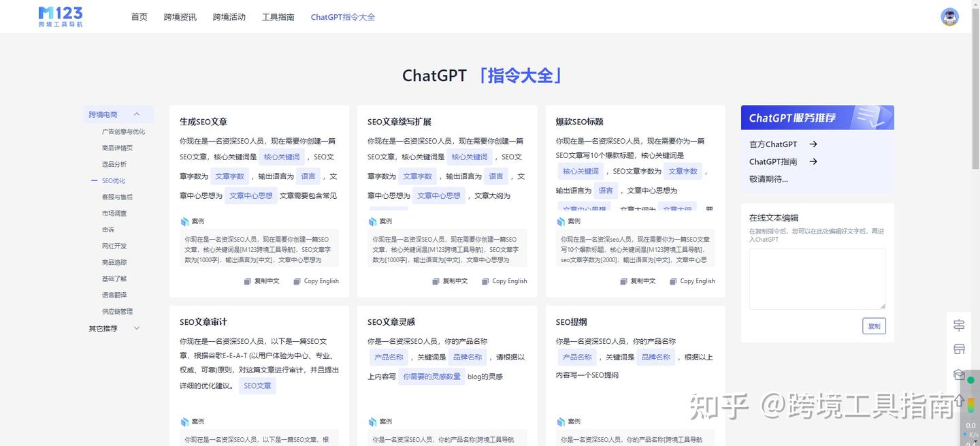Open the 工具指南 menu item
Screen dimensions: 980x446
coord(278,16)
